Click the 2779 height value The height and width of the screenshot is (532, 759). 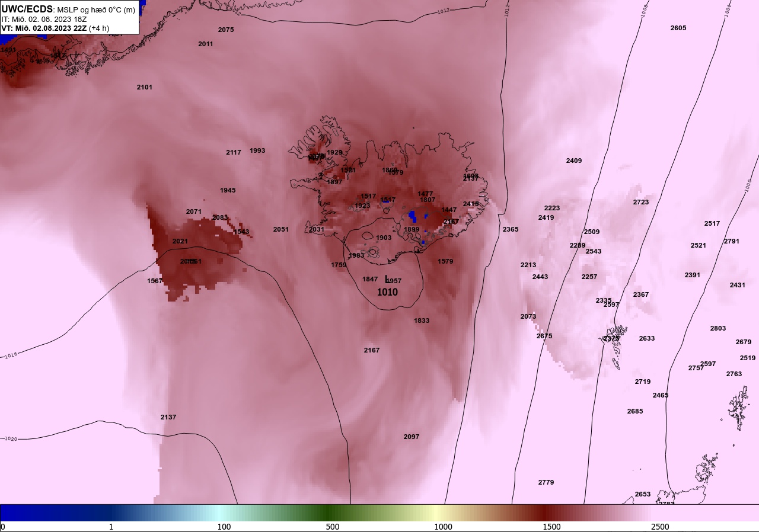point(546,482)
